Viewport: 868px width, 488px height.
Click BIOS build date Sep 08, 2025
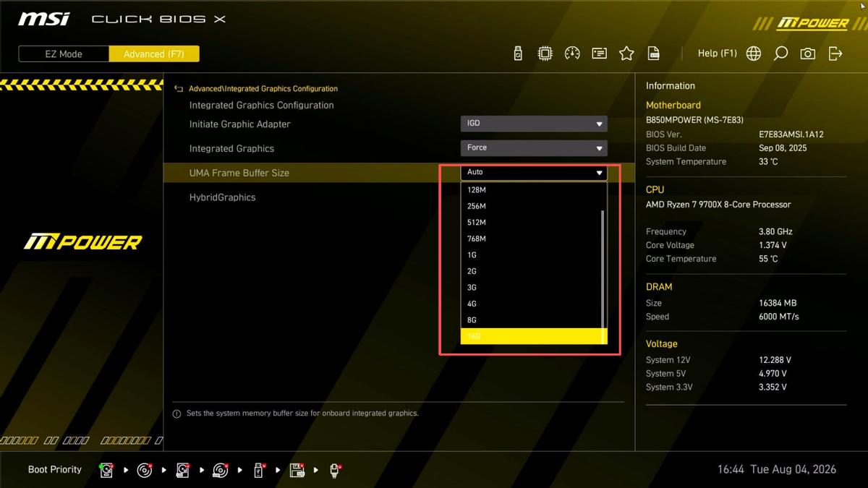click(783, 148)
